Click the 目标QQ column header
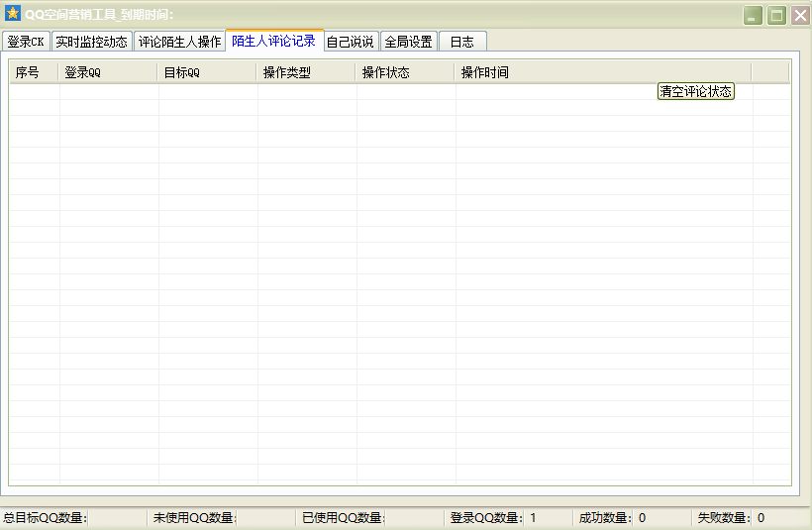This screenshot has width=812, height=530. click(x=207, y=72)
